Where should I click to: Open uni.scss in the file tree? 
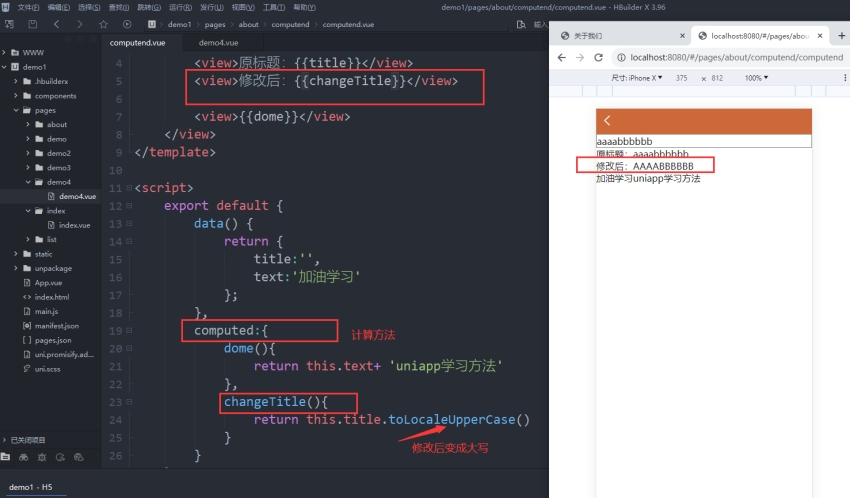tap(50, 369)
